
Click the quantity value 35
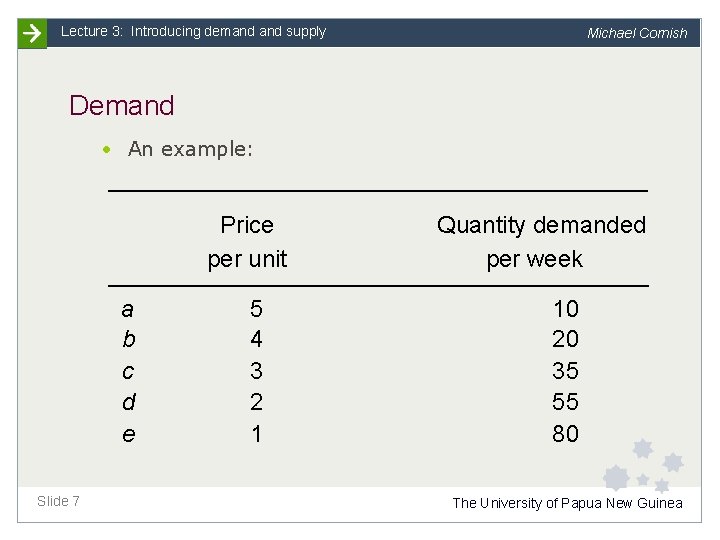[x=565, y=371]
